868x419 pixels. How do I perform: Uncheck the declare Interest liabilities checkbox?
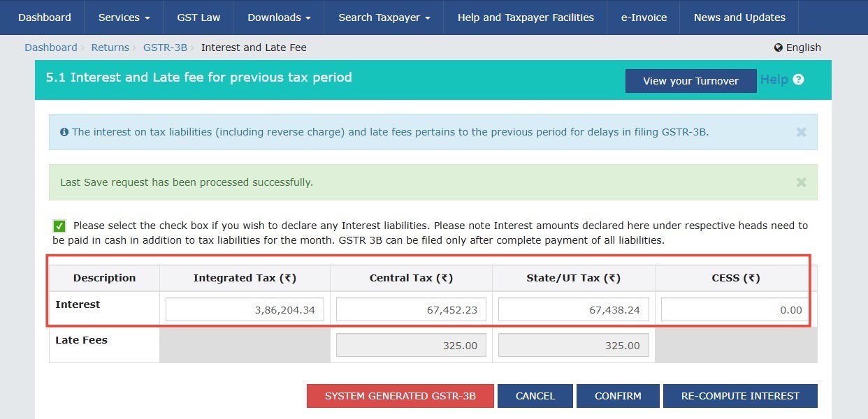point(59,226)
